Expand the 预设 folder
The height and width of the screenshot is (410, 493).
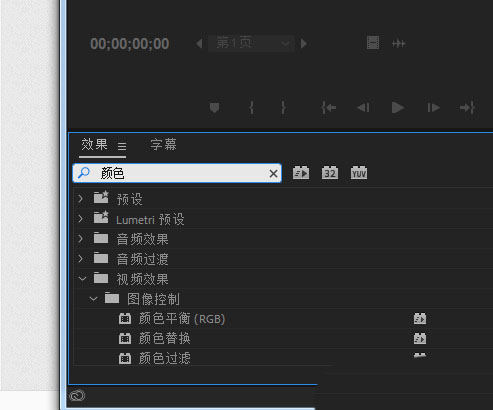point(80,199)
